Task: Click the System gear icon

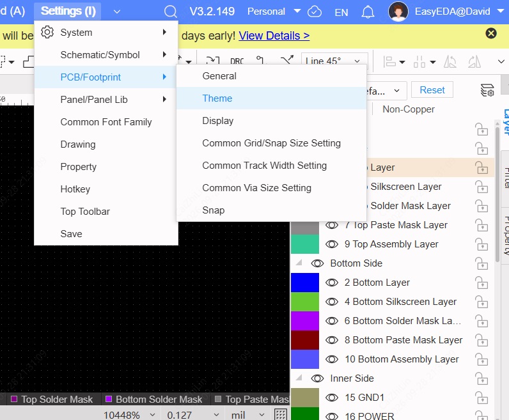Action: [47, 32]
